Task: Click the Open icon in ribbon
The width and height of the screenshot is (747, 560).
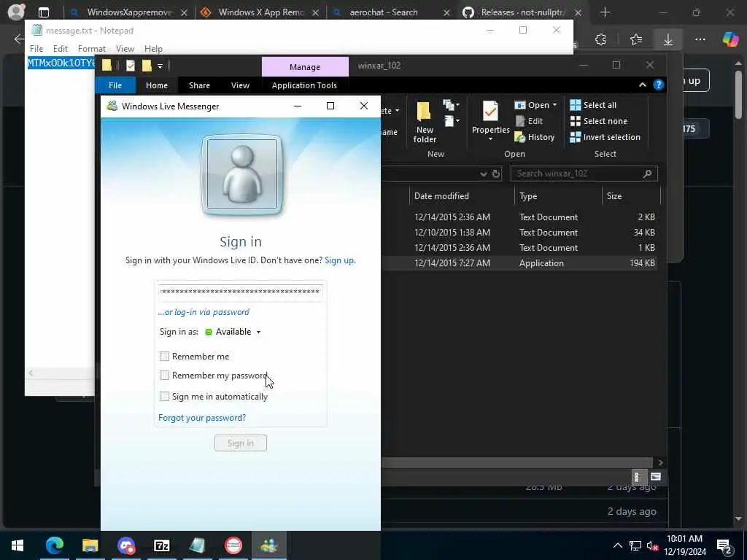Action: (x=519, y=105)
